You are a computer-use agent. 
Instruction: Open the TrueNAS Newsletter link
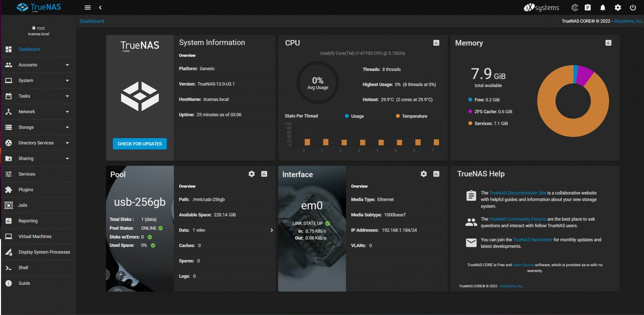(533, 239)
